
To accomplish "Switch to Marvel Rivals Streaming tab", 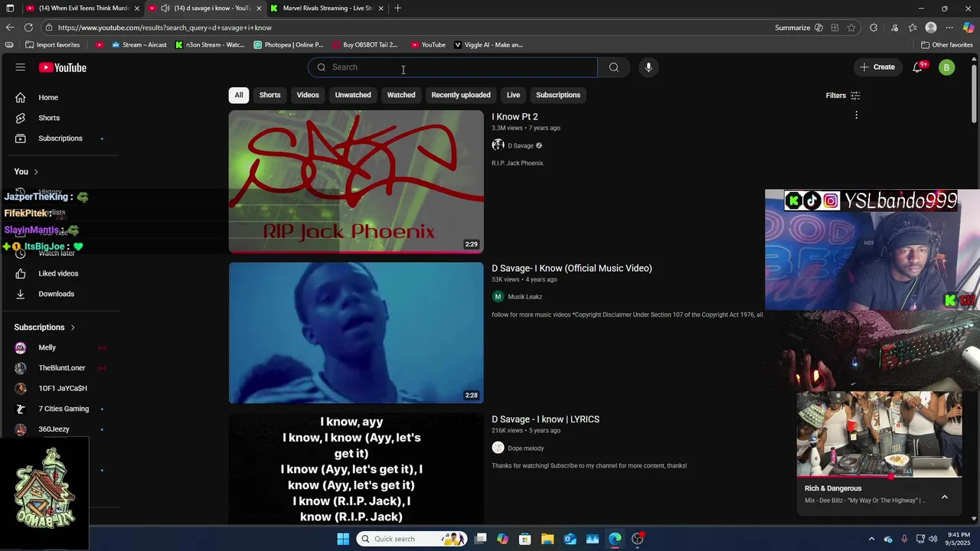I will [327, 8].
